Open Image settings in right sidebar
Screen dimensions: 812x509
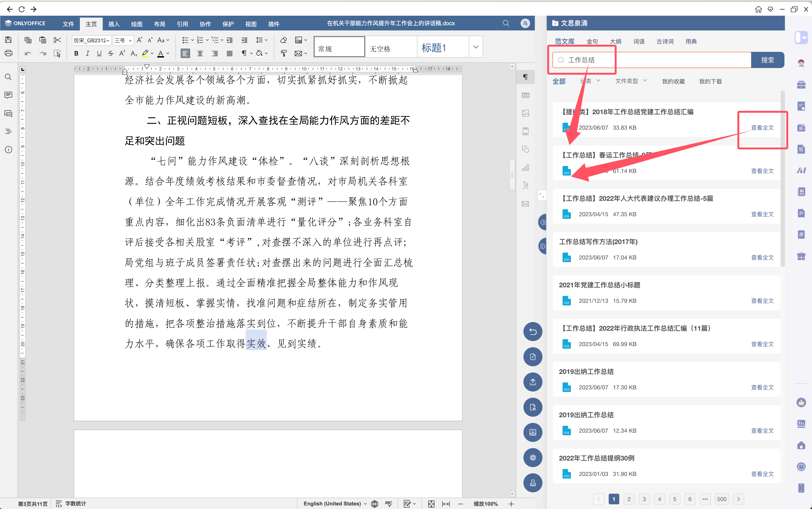[x=525, y=113]
